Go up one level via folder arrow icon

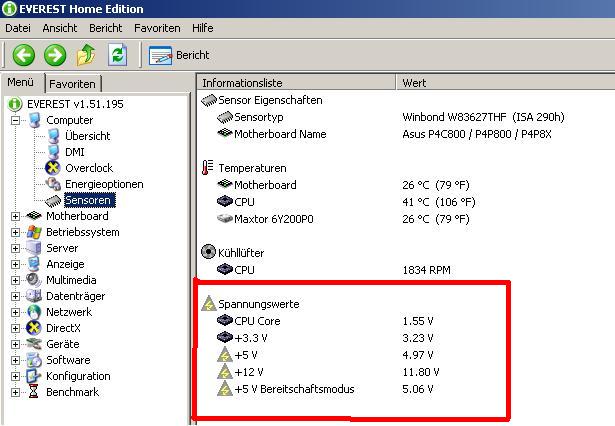(86, 55)
